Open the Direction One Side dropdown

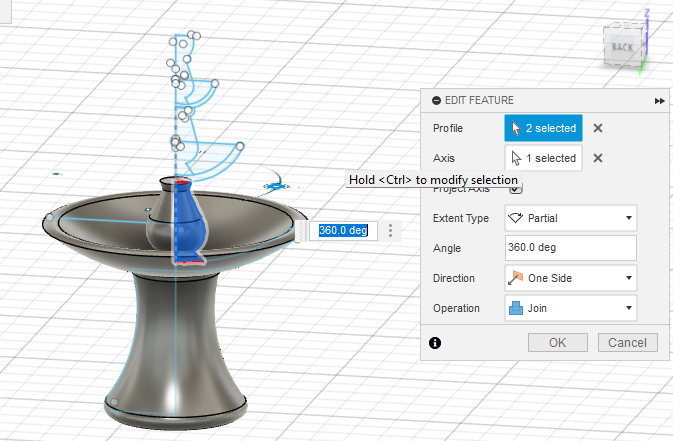point(570,278)
